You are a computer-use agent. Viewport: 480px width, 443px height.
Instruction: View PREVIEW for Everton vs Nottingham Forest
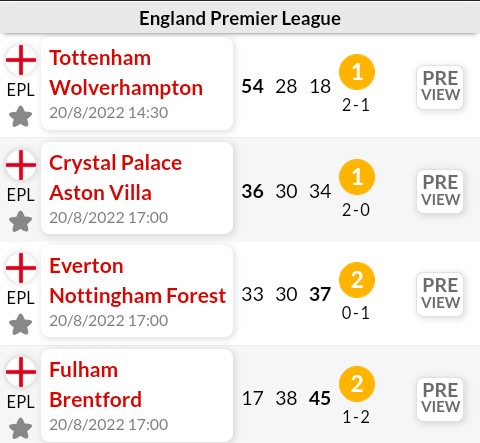coord(440,294)
